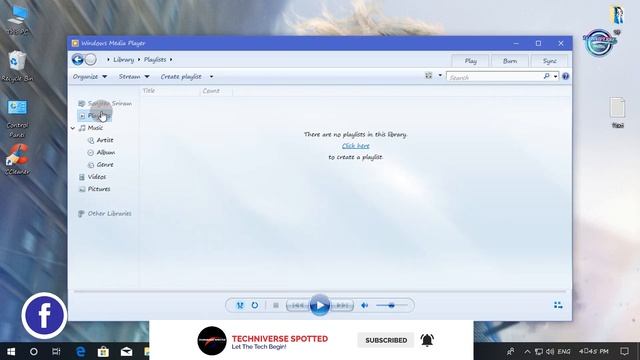
Task: Skip to the next track
Action: pos(342,305)
